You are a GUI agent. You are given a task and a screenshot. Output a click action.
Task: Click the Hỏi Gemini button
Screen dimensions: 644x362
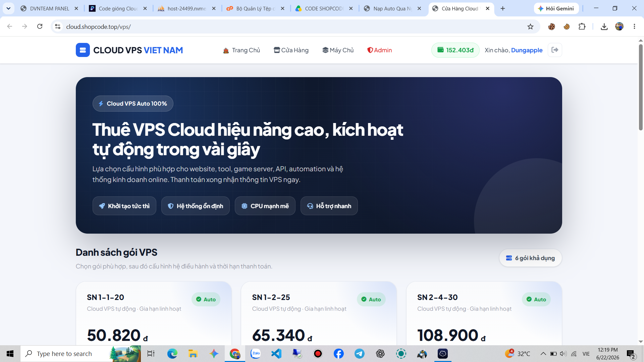(556, 8)
